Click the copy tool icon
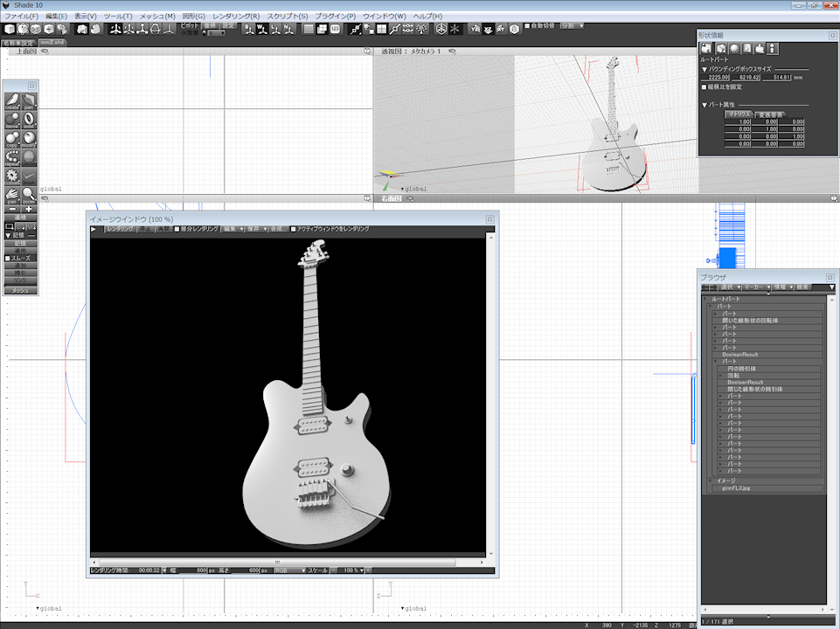Viewport: 840px width, 629px height. point(12,138)
